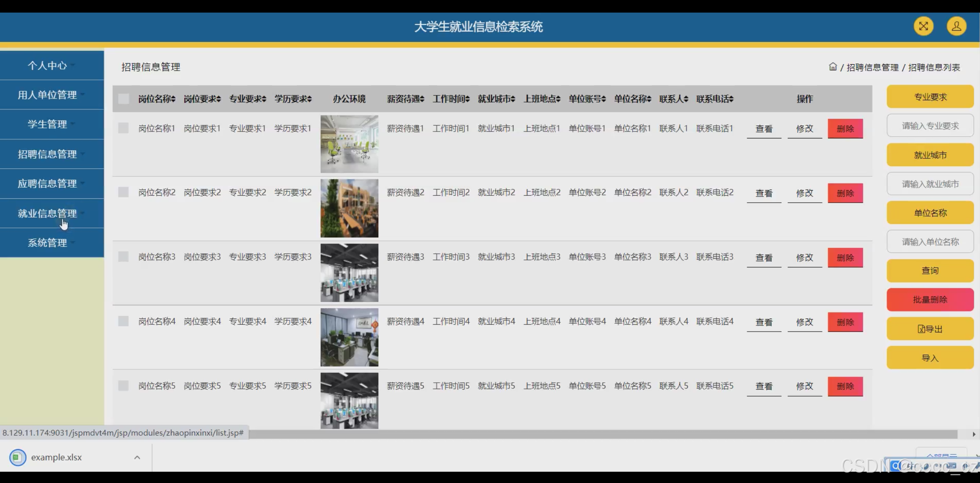This screenshot has width=980, height=483.
Task: Check the row checkbox for 岗位名称3
Action: (x=124, y=256)
